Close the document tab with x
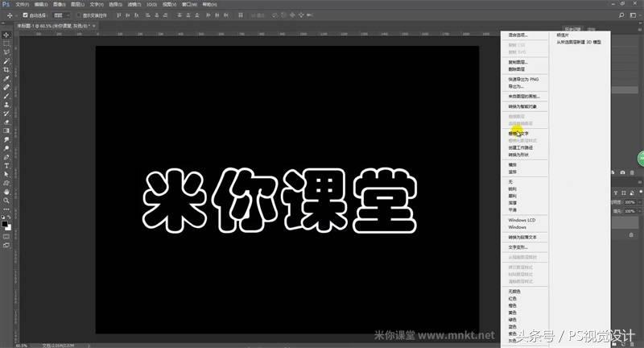The height and width of the screenshot is (348, 644). pyautogui.click(x=94, y=26)
